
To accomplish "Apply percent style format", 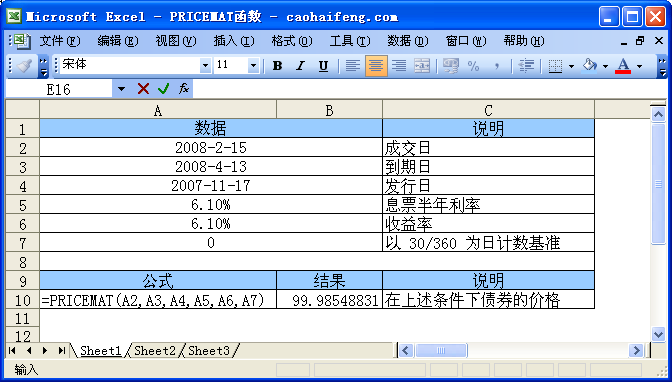I will [474, 66].
